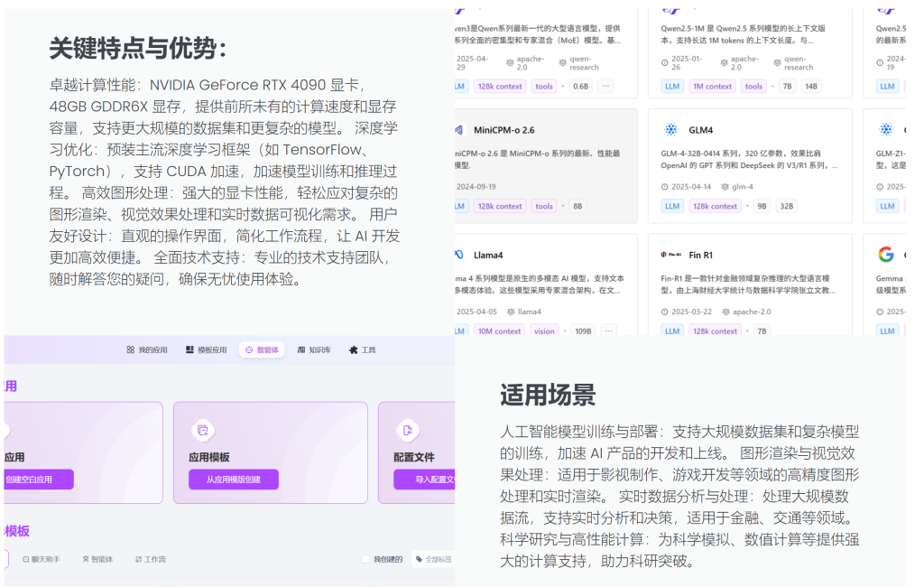
Task: Expand more sizes on the Qwen3 card
Action: click(x=605, y=87)
